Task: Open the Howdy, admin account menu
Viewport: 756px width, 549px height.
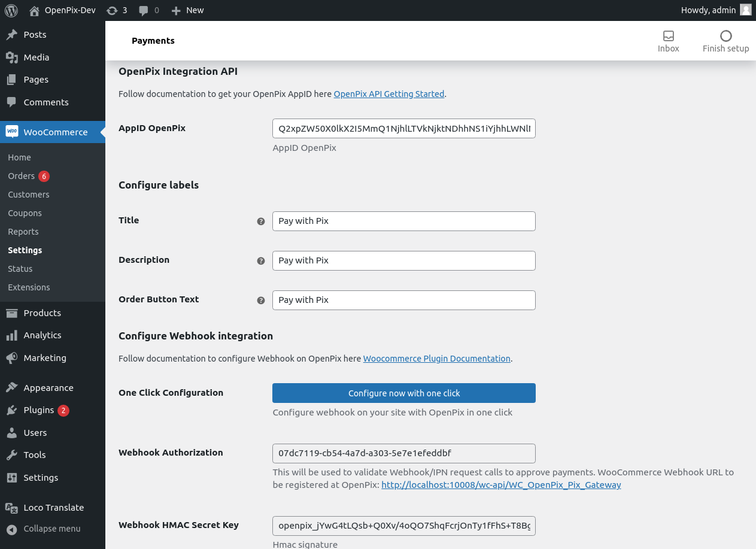Action: (x=708, y=10)
